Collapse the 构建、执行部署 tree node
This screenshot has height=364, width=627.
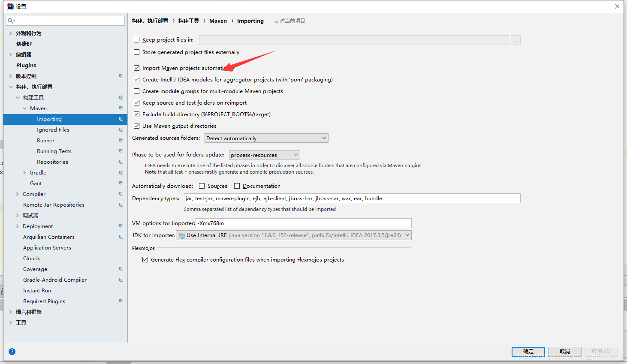(11, 87)
